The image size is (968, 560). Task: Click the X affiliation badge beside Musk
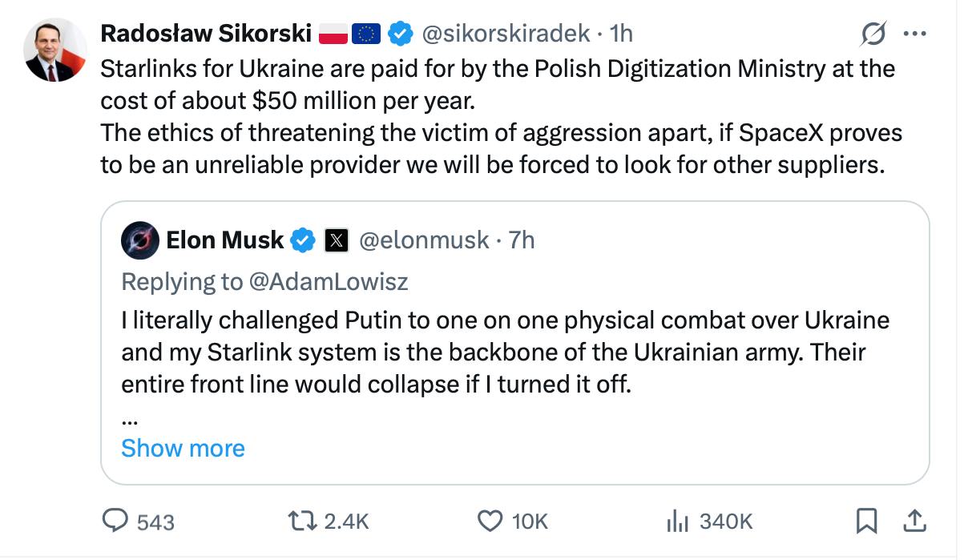click(x=336, y=240)
